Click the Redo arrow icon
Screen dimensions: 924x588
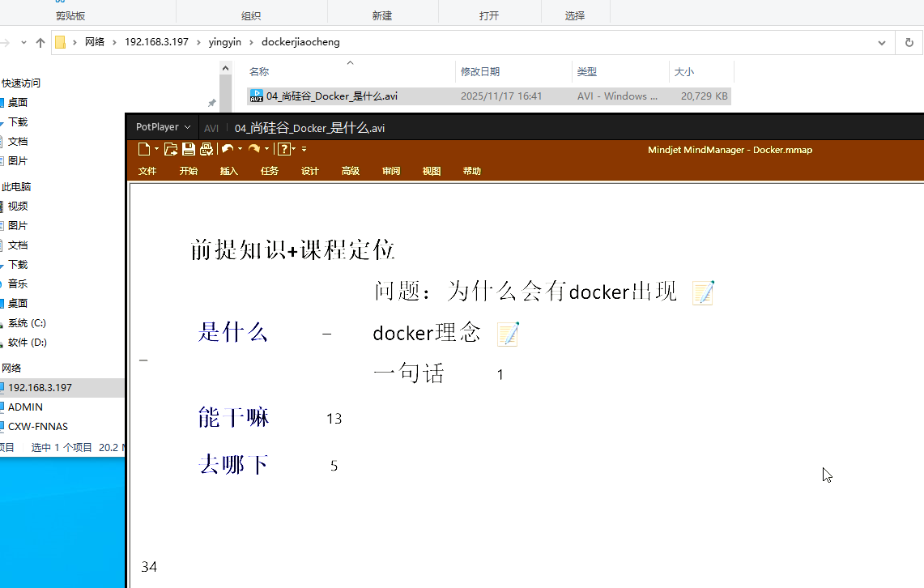253,149
